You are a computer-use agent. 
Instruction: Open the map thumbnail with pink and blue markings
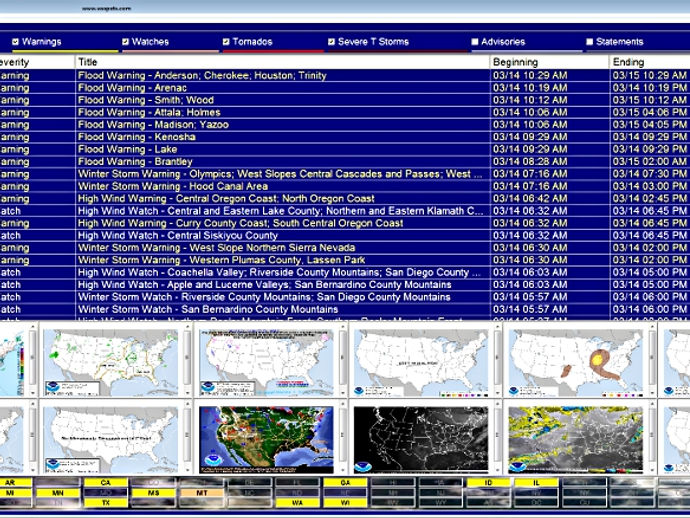[266, 362]
